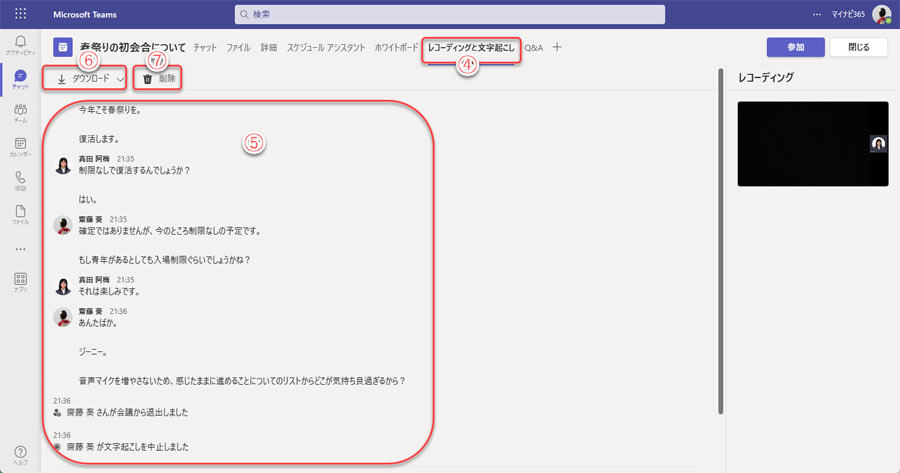The height and width of the screenshot is (473, 900).
Task: Open the profile avatar menu
Action: click(881, 14)
